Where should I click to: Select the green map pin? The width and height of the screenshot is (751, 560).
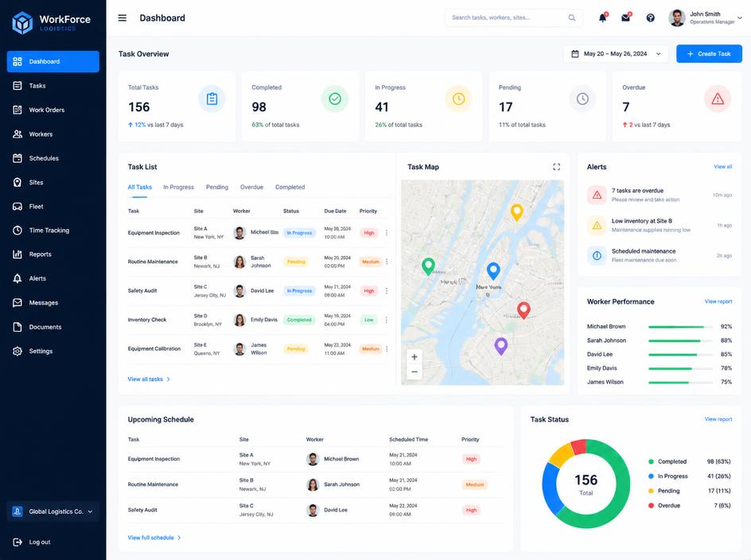pyautogui.click(x=428, y=266)
